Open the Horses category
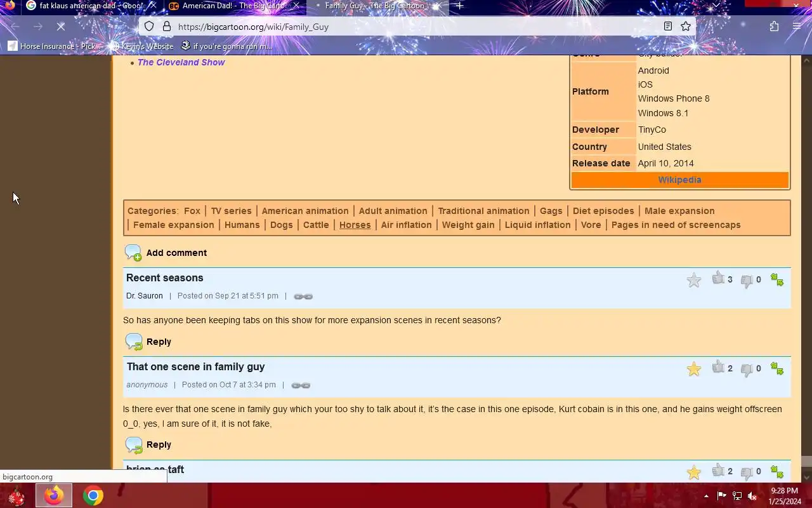The width and height of the screenshot is (812, 508). [355, 225]
